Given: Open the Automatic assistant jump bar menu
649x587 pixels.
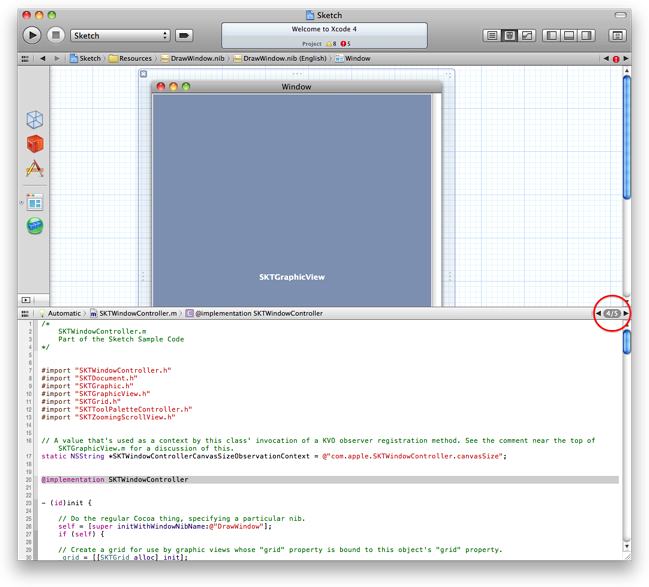Looking at the screenshot, I should coord(62,313).
